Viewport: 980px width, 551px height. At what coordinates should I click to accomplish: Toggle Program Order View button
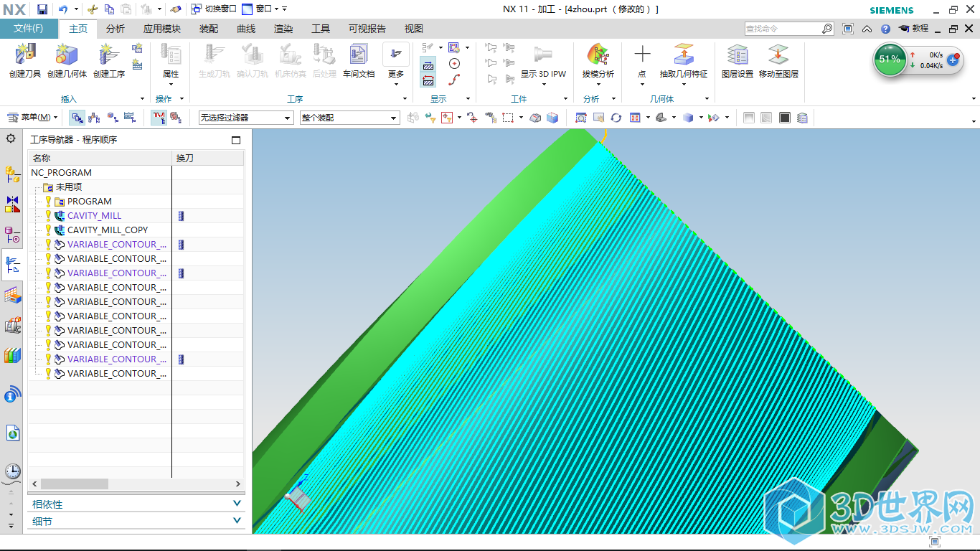point(77,118)
